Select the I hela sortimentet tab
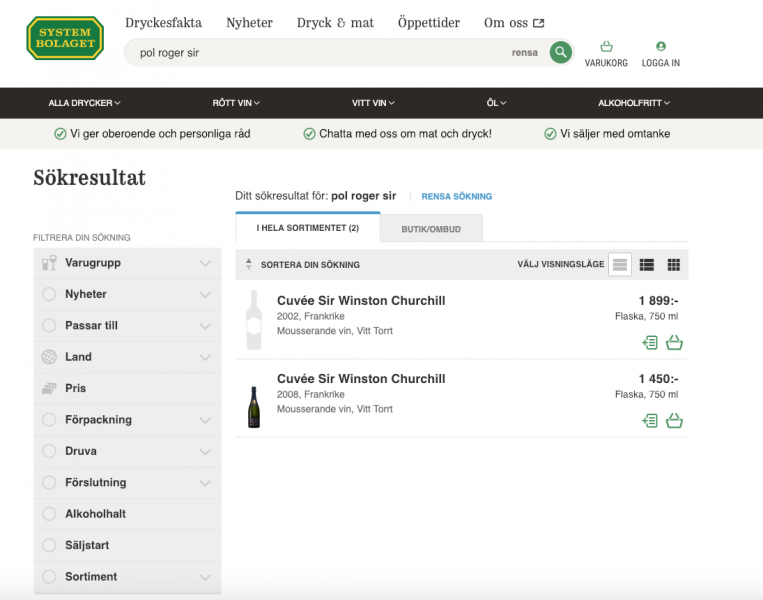763x600 pixels. pyautogui.click(x=308, y=228)
